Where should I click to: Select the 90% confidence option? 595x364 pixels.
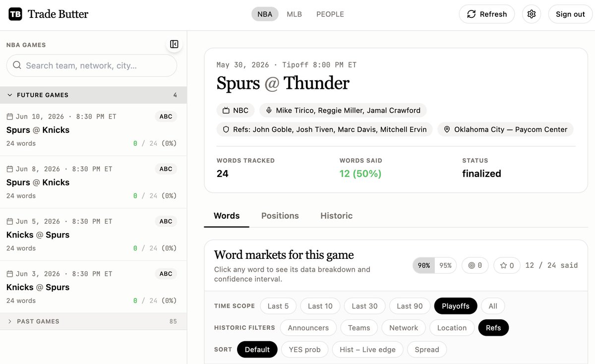click(424, 265)
